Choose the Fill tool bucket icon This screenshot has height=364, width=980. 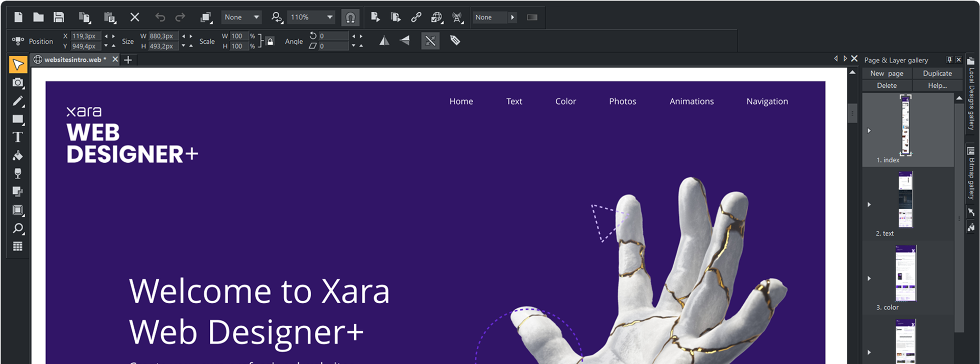click(x=18, y=156)
